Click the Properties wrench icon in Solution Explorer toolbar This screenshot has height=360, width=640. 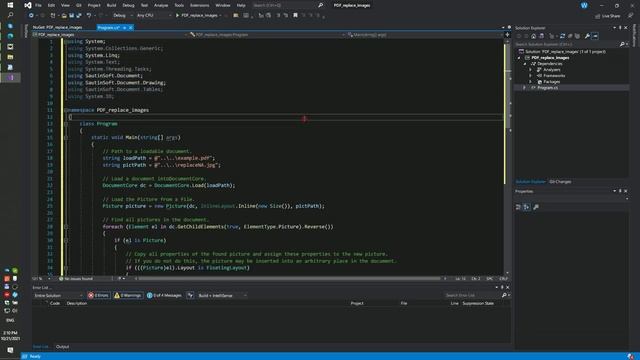tap(587, 36)
